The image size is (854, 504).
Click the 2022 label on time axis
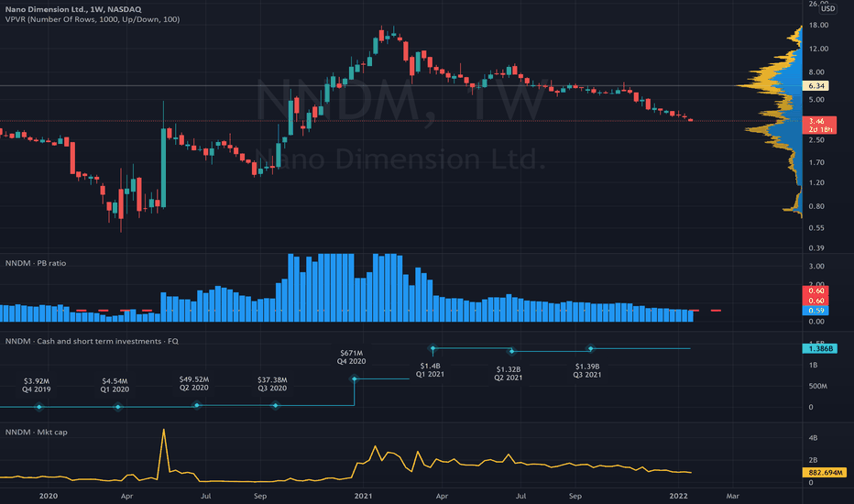678,496
